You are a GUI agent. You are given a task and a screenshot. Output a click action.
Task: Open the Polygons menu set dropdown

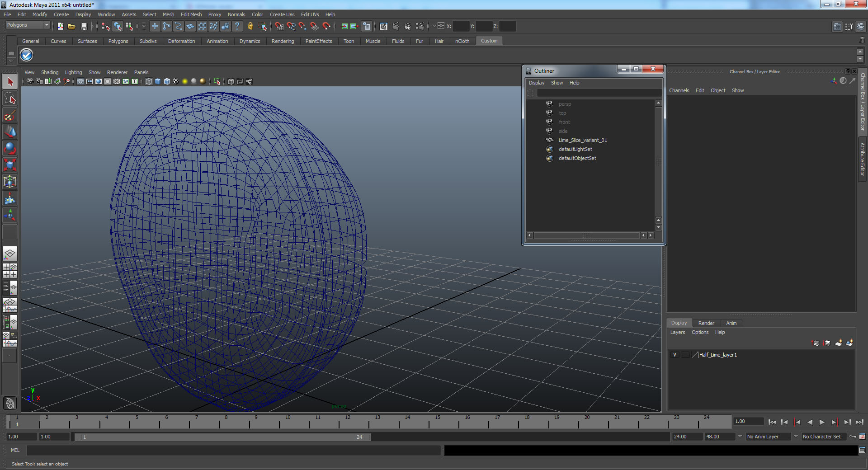(x=27, y=25)
